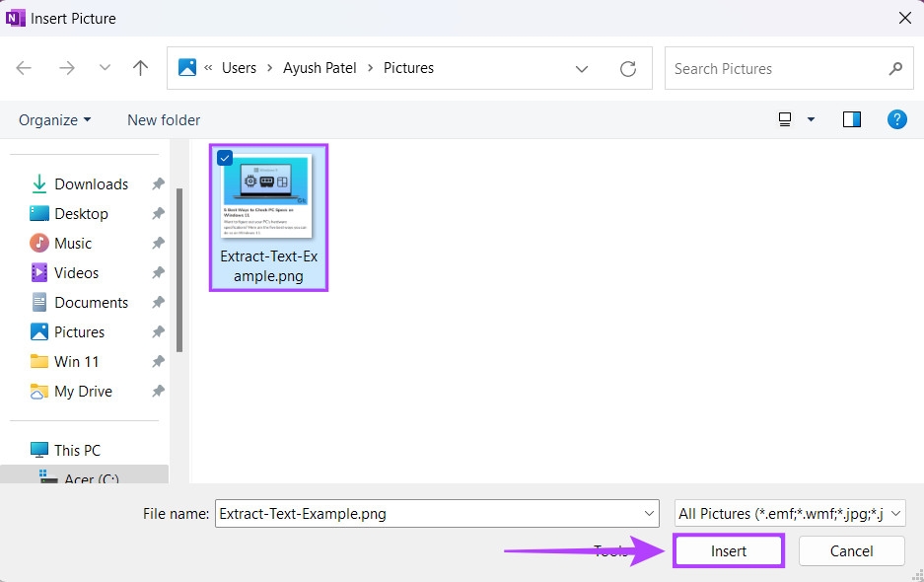Click the Forward navigation arrow
This screenshot has width=924, height=582.
pyautogui.click(x=67, y=68)
